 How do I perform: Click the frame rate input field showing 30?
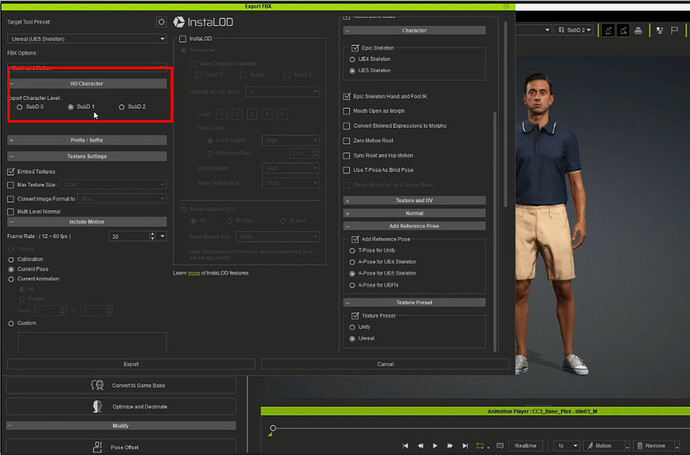tap(129, 236)
